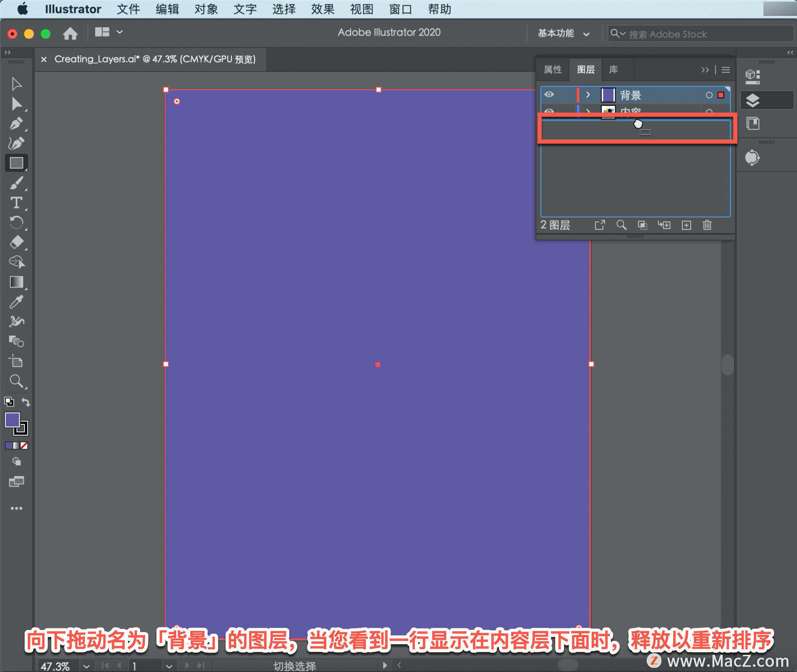Screen dimensions: 797x672
Task: Open zoom level dropdown at 47.3%
Action: pyautogui.click(x=86, y=666)
